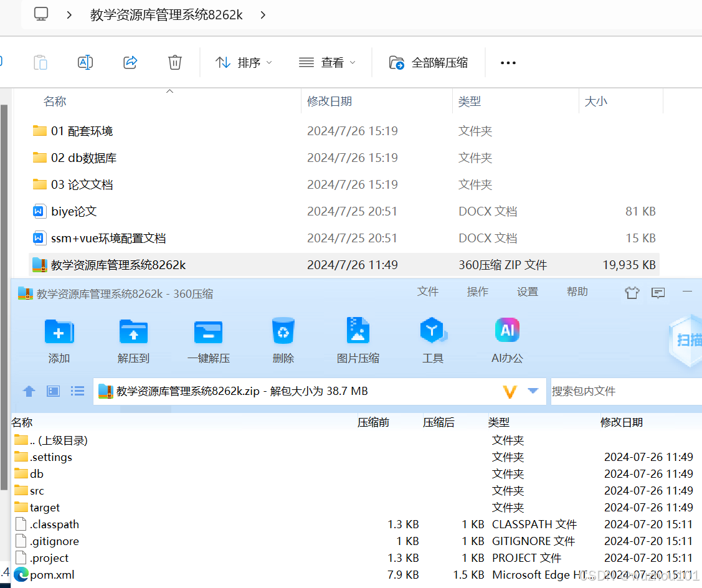Viewport: 702px width, 588px height.
Task: Open the three-dots more options menu
Action: tap(508, 63)
